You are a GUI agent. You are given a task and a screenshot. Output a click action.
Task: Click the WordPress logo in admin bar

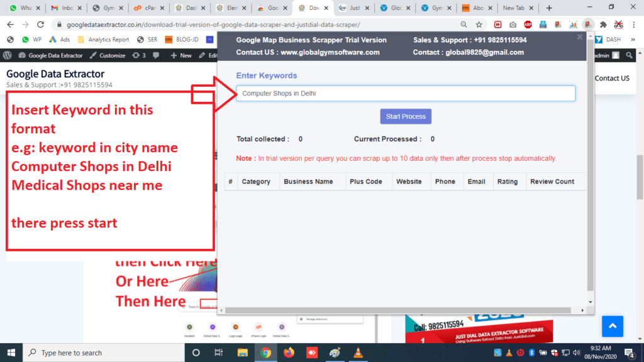(x=7, y=55)
